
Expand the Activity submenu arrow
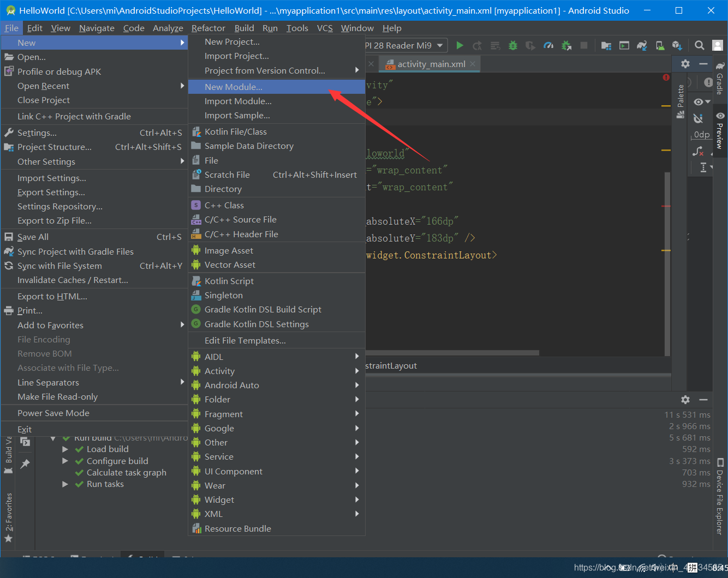(357, 371)
